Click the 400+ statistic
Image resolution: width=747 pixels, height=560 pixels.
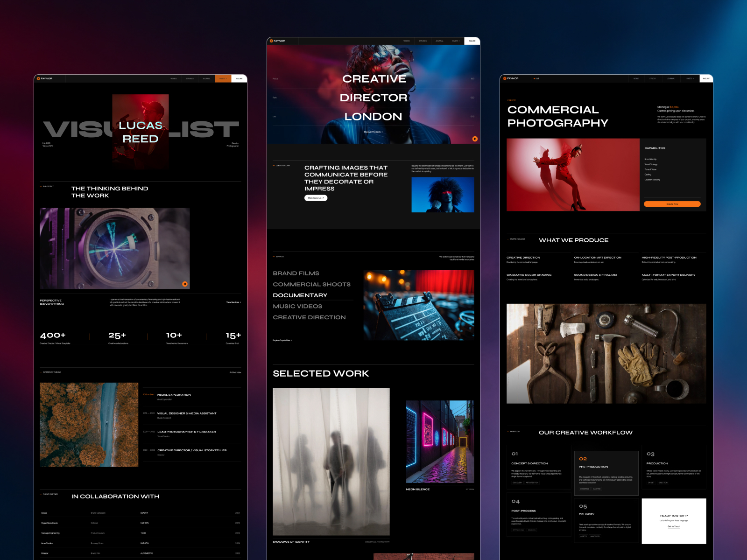55,337
